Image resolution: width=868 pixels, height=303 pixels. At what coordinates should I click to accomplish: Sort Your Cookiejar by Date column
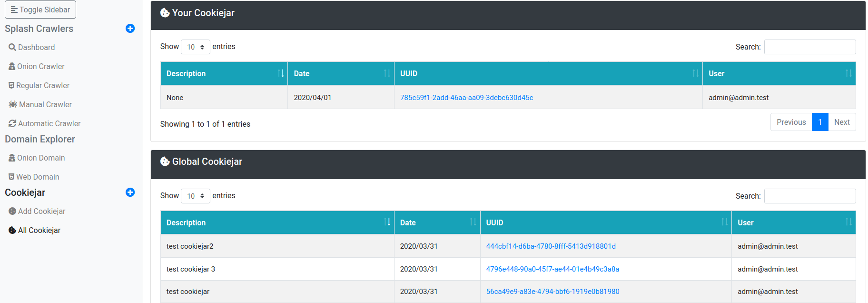tap(340, 73)
